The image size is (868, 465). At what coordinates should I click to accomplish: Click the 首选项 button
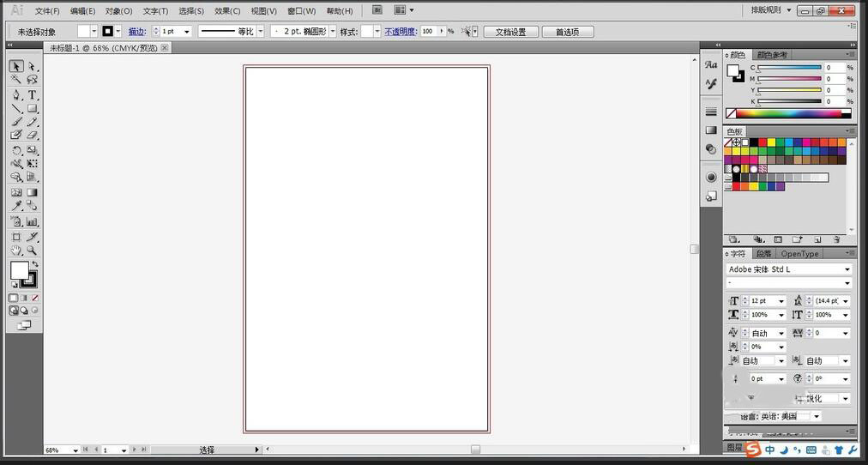pos(568,32)
